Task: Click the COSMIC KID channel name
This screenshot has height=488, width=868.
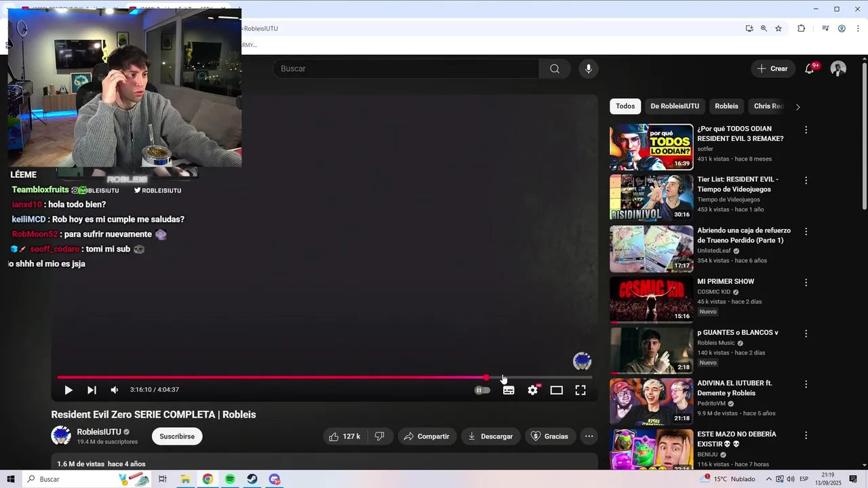Action: (714, 291)
